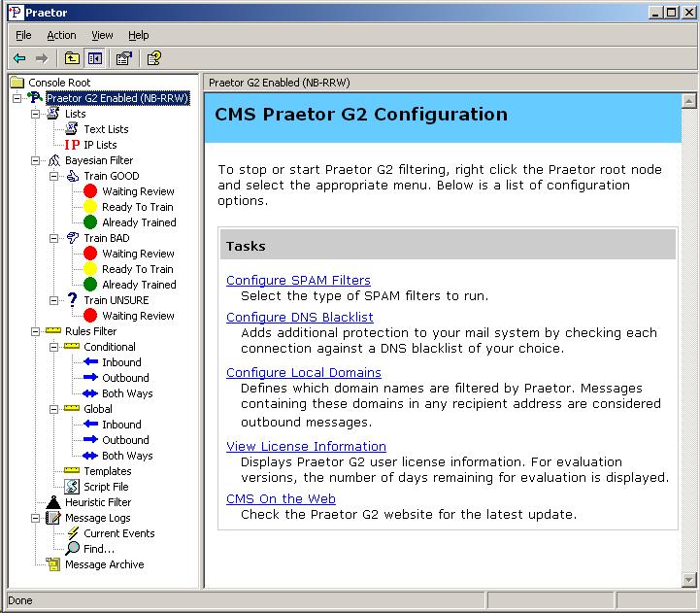
Task: Click Outbound arrow icon under Global
Action: point(90,439)
